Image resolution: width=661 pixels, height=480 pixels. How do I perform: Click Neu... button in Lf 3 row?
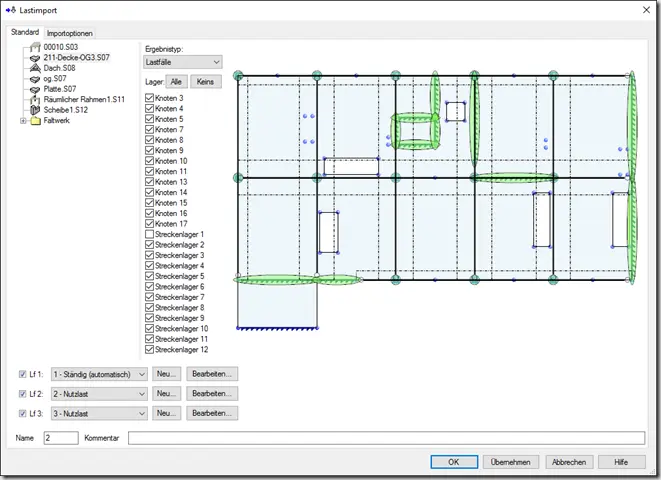tap(167, 413)
